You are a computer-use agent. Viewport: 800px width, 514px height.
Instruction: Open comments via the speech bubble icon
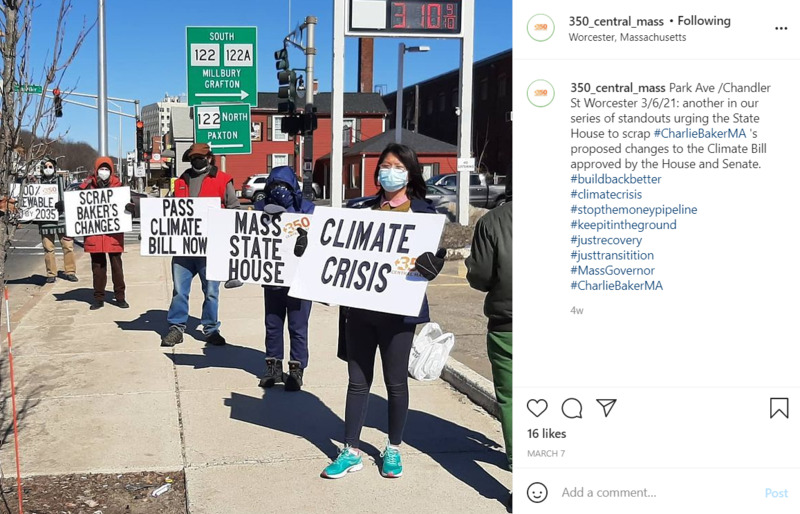(571, 408)
